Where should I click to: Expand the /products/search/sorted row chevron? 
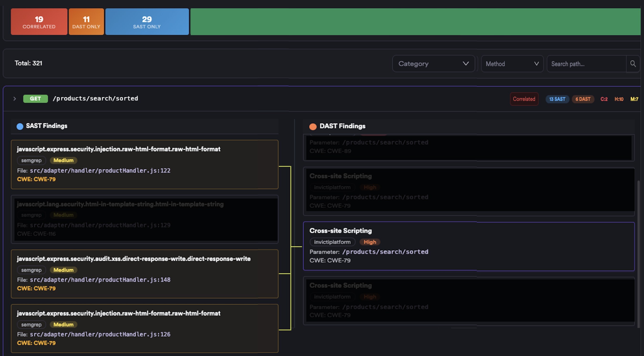click(15, 99)
